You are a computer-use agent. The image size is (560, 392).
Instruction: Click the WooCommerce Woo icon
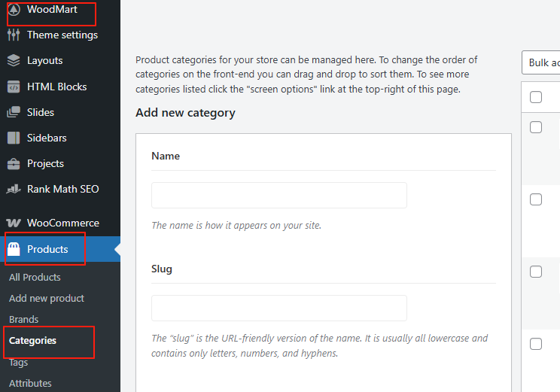(14, 223)
